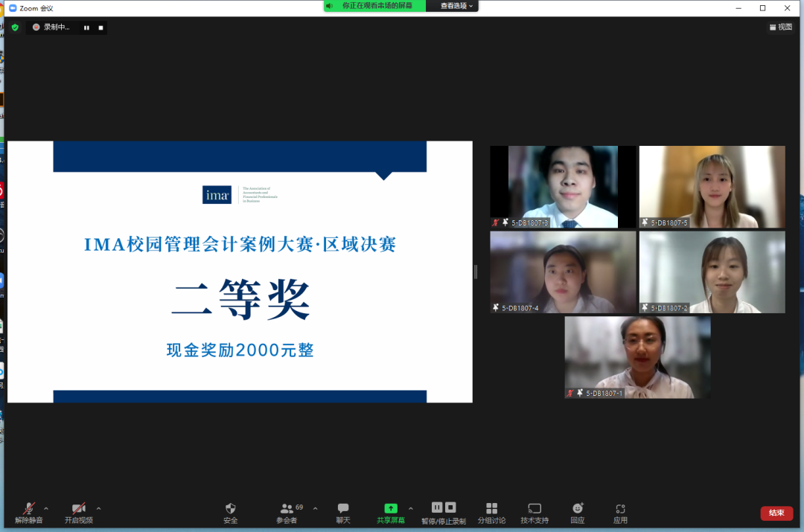Pause recording from the bottom toolbar
Screen dimensions: 804x532
(x=437, y=507)
